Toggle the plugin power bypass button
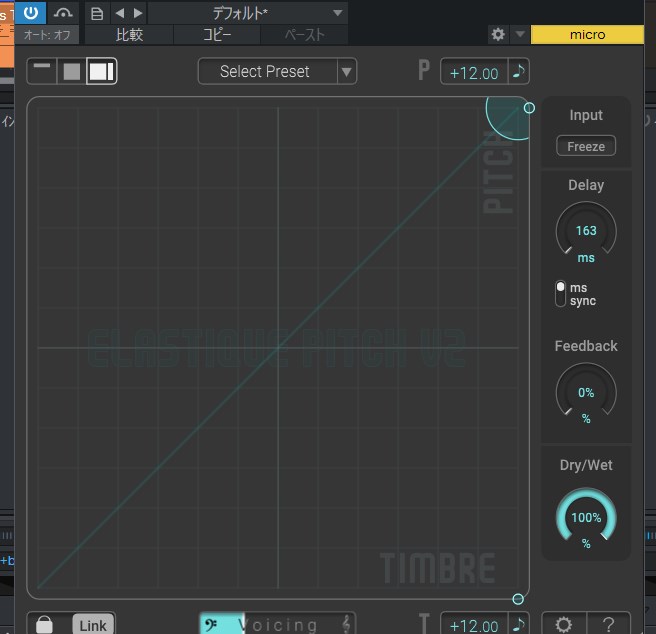This screenshot has width=656, height=634. 31,12
